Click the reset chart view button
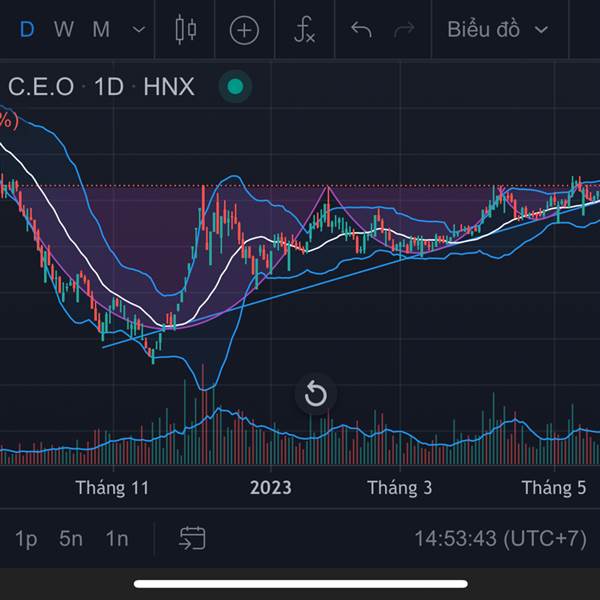This screenshot has width=600, height=600. click(316, 394)
